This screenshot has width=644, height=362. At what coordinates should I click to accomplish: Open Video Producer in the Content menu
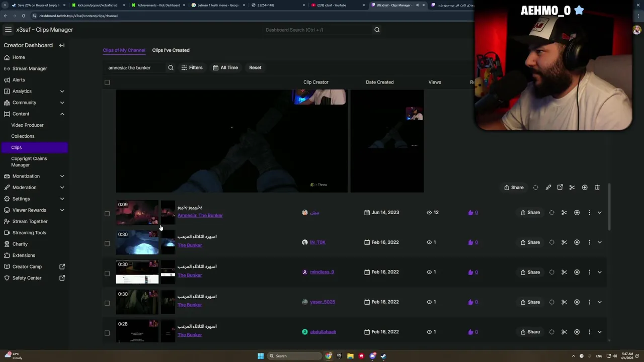(27, 125)
